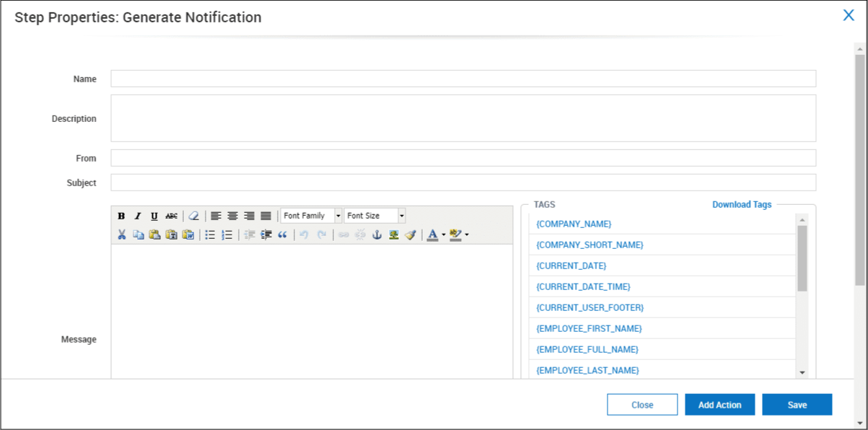The image size is (868, 430).
Task: Click the From input field
Action: coord(463,158)
